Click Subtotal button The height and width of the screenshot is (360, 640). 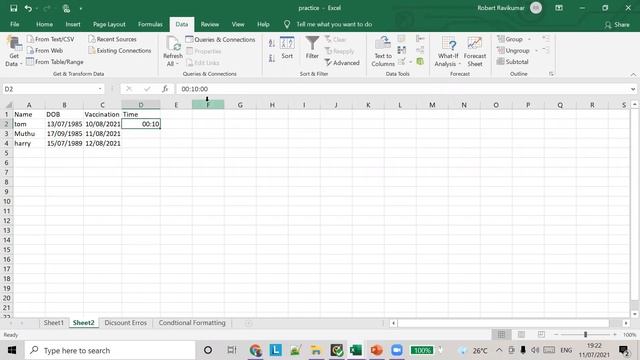tap(513, 62)
